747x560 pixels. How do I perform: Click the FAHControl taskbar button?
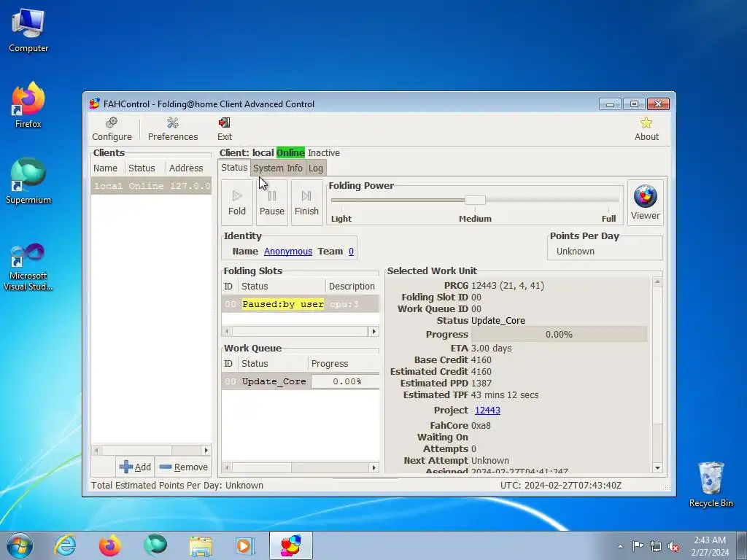(x=290, y=545)
